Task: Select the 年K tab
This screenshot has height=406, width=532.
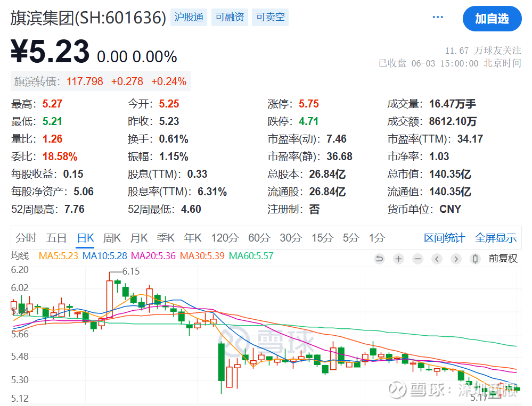Action: pos(193,238)
